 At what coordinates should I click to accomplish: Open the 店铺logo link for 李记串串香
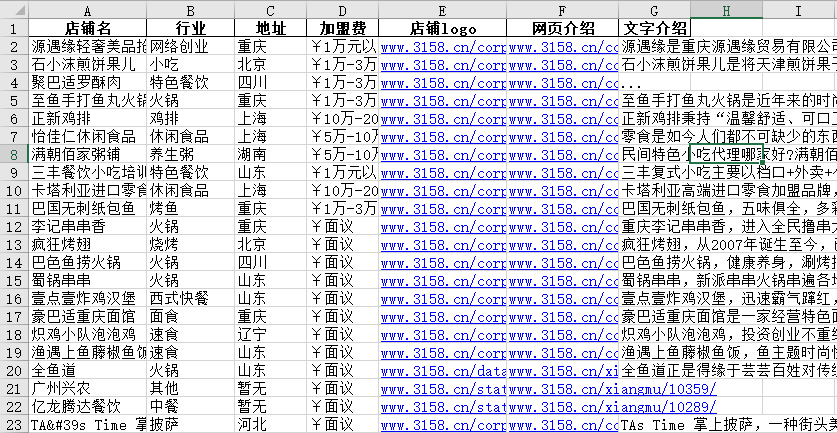[x=443, y=226]
